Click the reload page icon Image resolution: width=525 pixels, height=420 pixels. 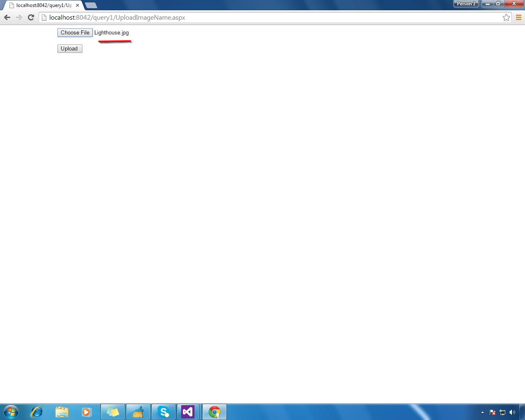[x=31, y=17]
